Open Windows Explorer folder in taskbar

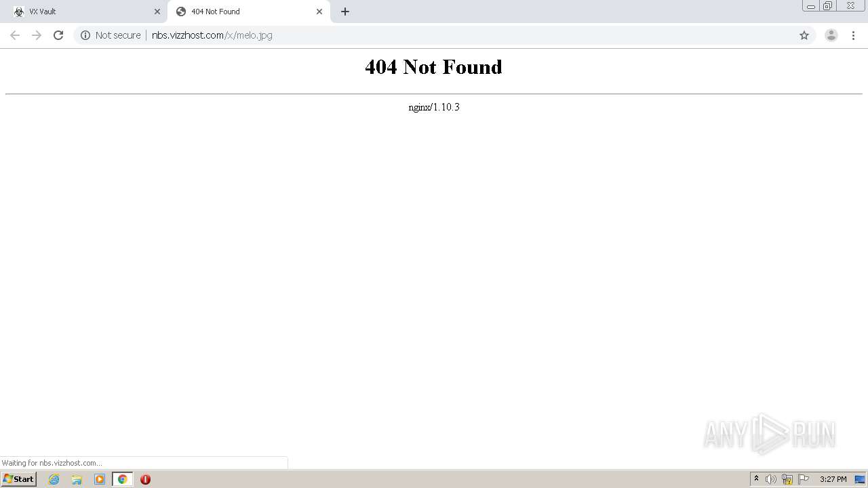pyautogui.click(x=77, y=479)
